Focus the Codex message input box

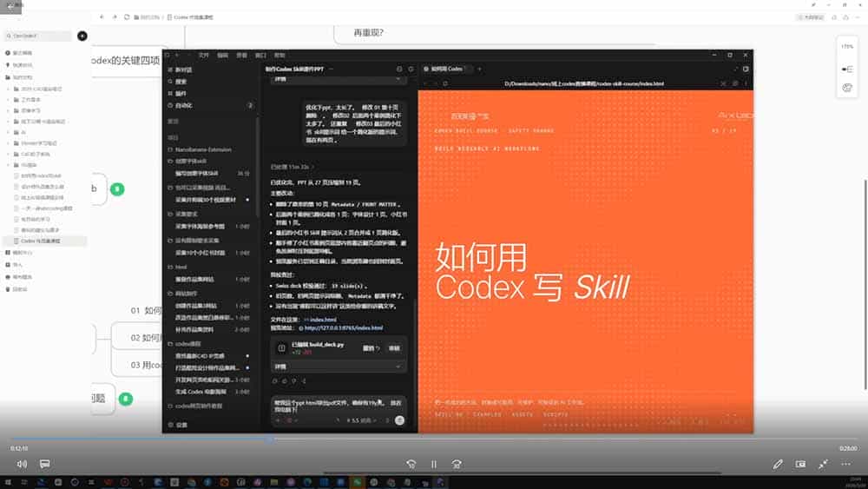339,406
